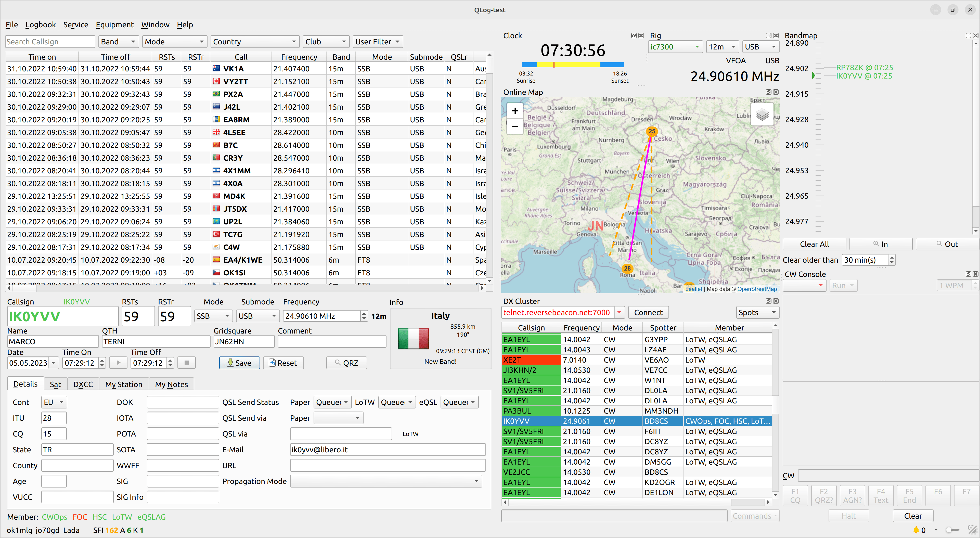The image size is (980, 538).
Task: Connect to the DX cluster server
Action: coord(648,312)
